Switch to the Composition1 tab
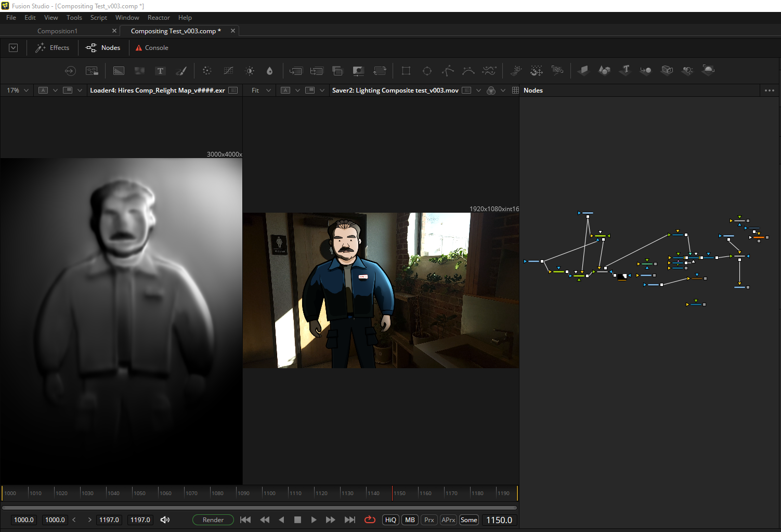The width and height of the screenshot is (781, 532). 57,31
